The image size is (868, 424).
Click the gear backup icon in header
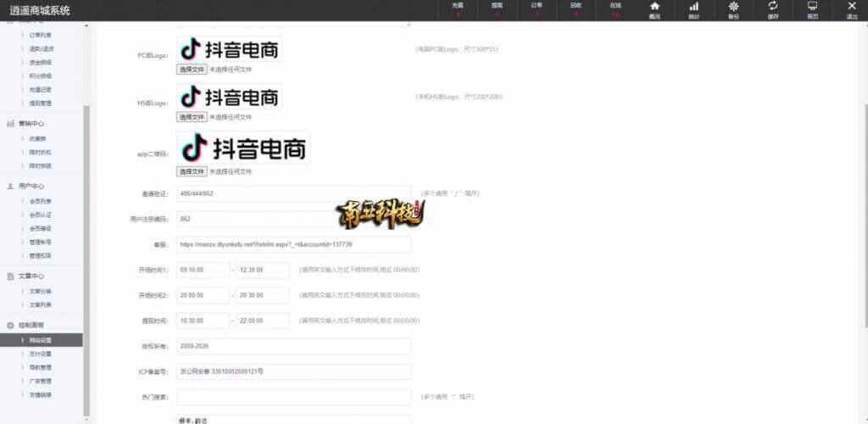click(x=733, y=7)
